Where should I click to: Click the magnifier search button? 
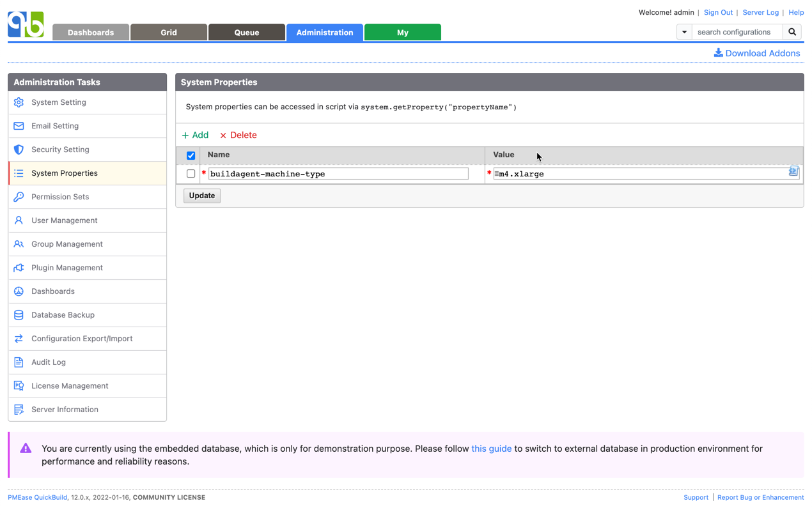click(792, 32)
